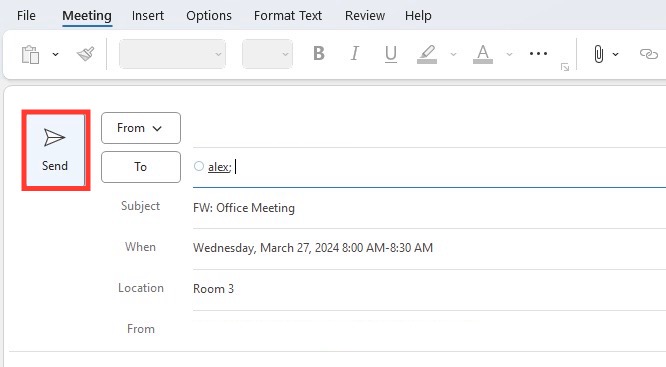Open the font size combo box
The height and width of the screenshot is (367, 666).
267,54
